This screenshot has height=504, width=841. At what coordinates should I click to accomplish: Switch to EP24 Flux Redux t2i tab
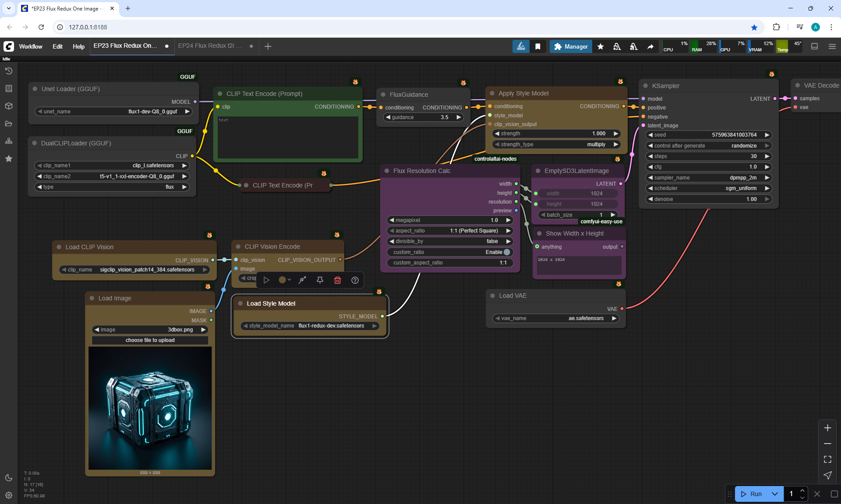tap(210, 46)
